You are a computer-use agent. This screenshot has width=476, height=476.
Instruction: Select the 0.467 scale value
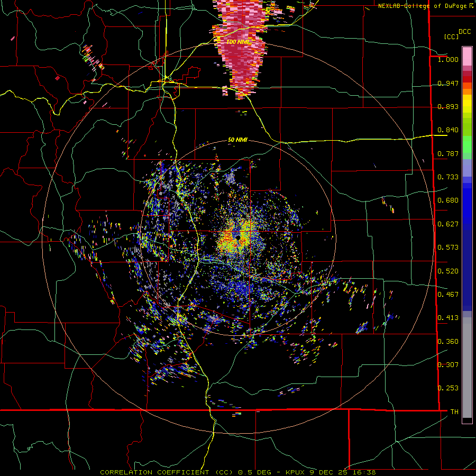[x=448, y=295]
